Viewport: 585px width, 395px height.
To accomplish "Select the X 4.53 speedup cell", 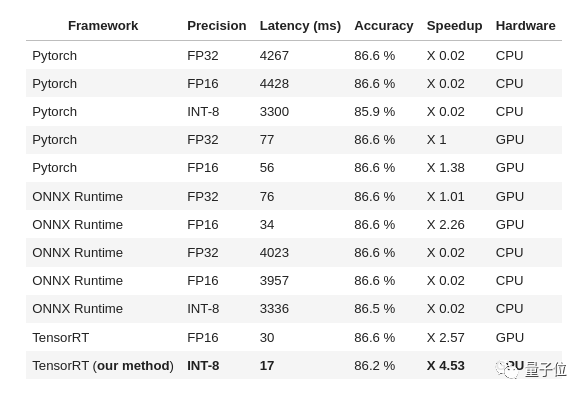I will tap(446, 366).
